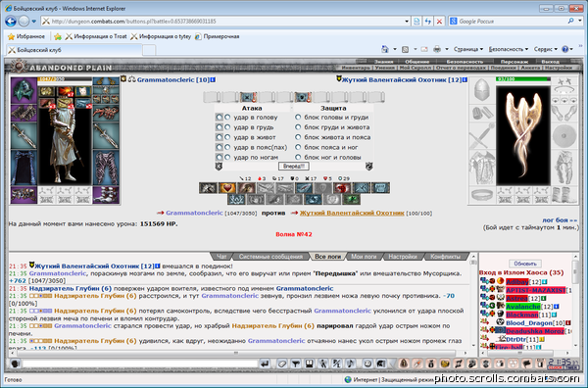Expand the 'Безопасность' dropdown menu
Screen dimensions: 588x388
click(x=508, y=49)
